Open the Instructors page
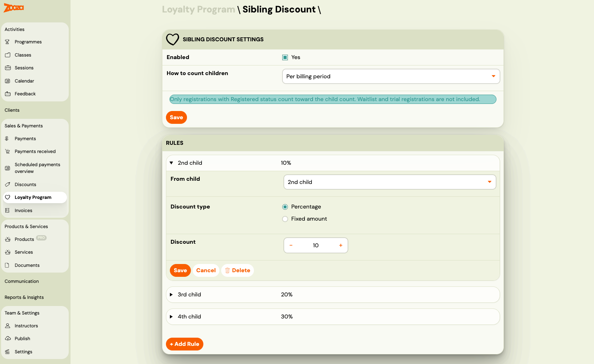Viewport: 594px width, 364px height. (x=26, y=326)
